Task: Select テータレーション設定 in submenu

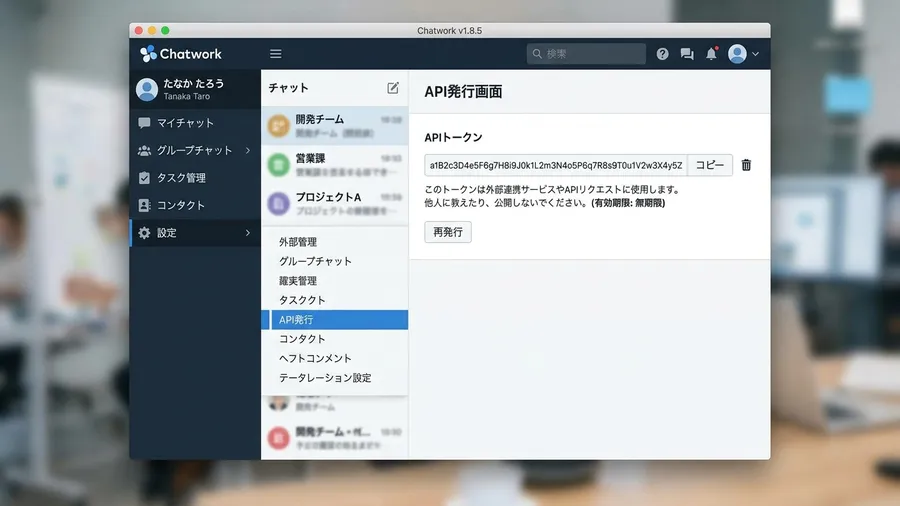Action: click(x=335, y=378)
